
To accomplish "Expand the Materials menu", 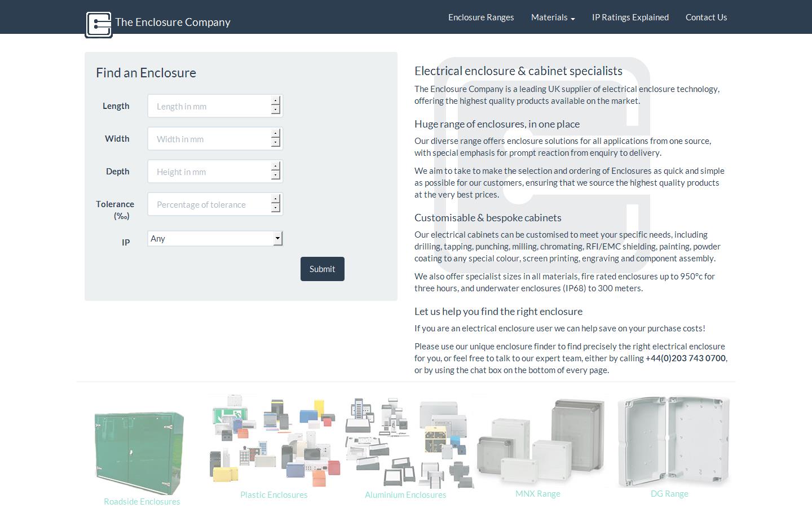I will coord(553,17).
